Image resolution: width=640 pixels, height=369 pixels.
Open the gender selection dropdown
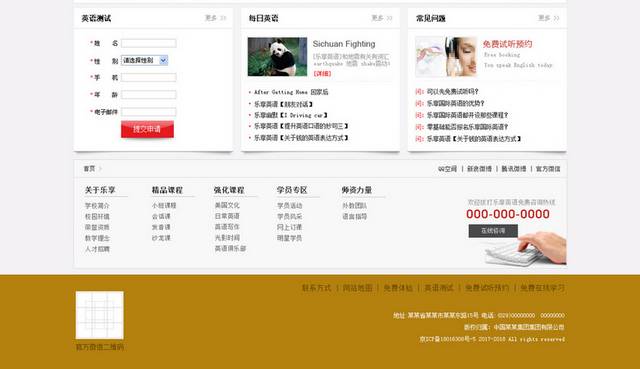144,60
